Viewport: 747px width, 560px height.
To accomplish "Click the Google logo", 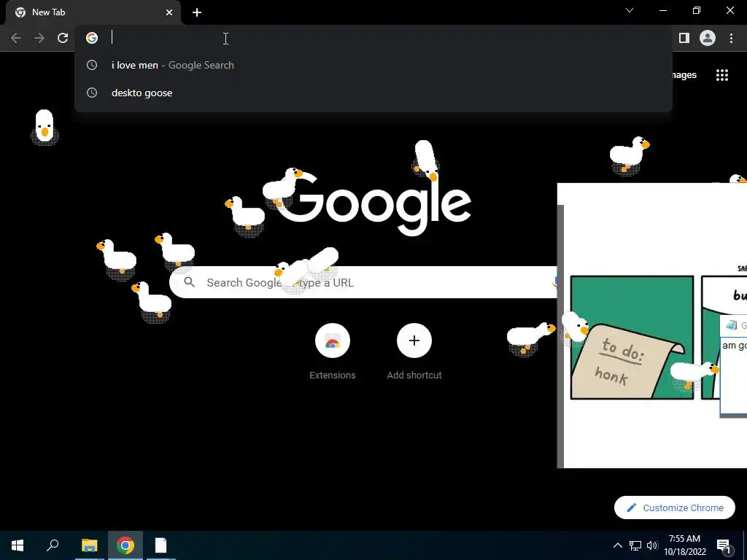I will pyautogui.click(x=374, y=203).
